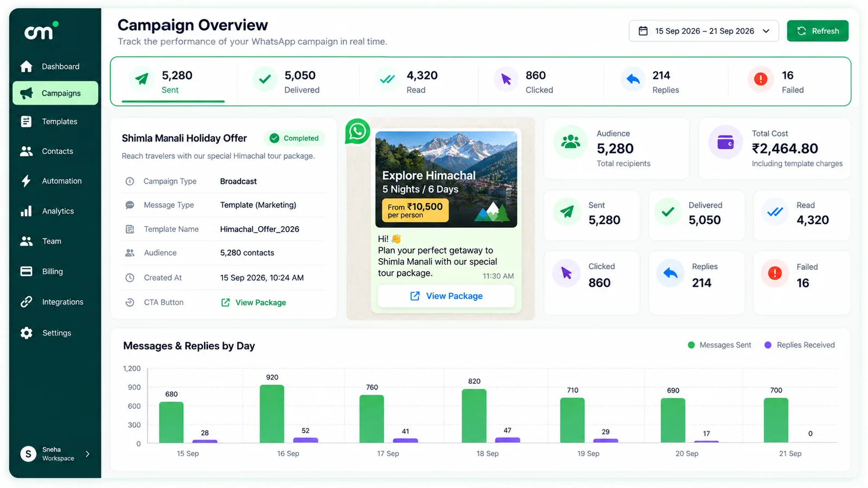Image resolution: width=868 pixels, height=488 pixels.
Task: Click the lightning bolt Automation icon
Action: pos(26,181)
